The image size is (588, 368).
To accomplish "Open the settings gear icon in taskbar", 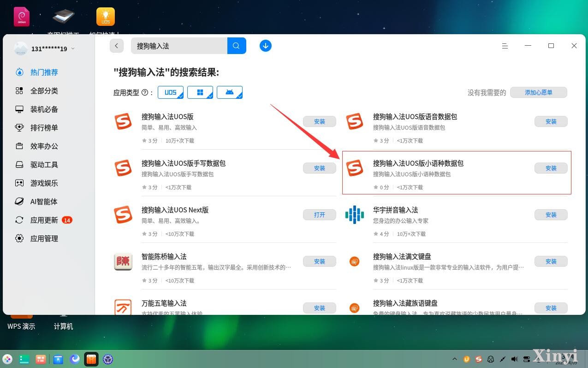I will pos(108,359).
